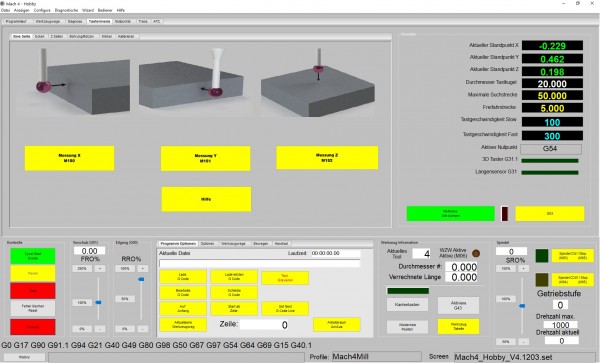Click the FRO% increase plus button
Screen dimensions: 600x363
coord(100,269)
